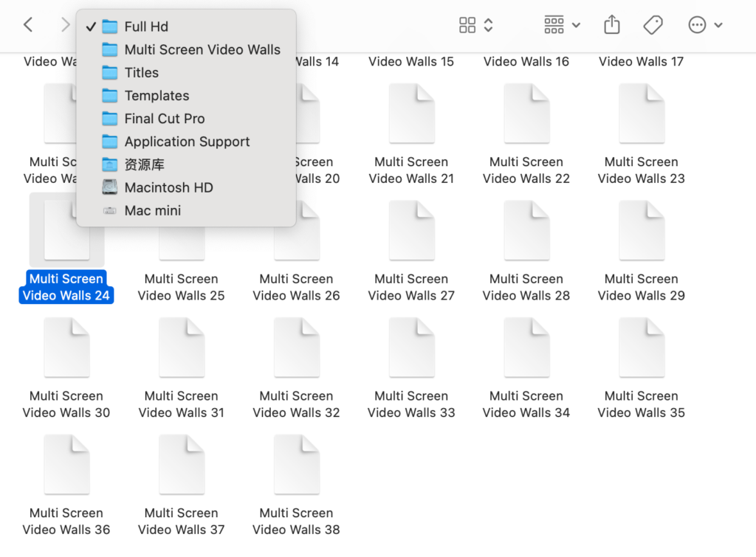This screenshot has height=557, width=756.
Task: Open the Group By options
Action: (562, 25)
